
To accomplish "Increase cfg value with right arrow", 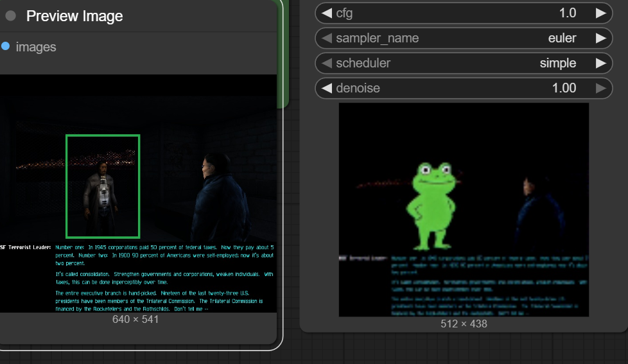I will point(601,13).
